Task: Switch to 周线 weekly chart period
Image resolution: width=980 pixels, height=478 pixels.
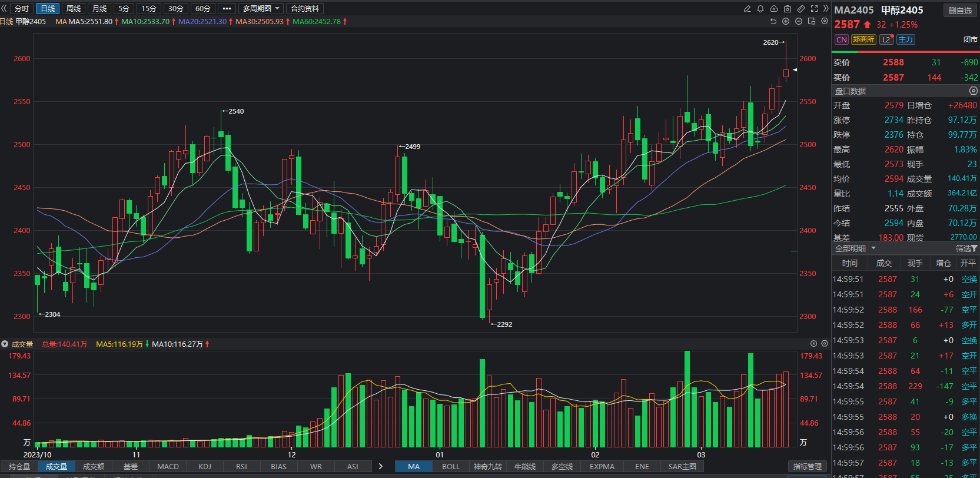Action: pyautogui.click(x=74, y=9)
